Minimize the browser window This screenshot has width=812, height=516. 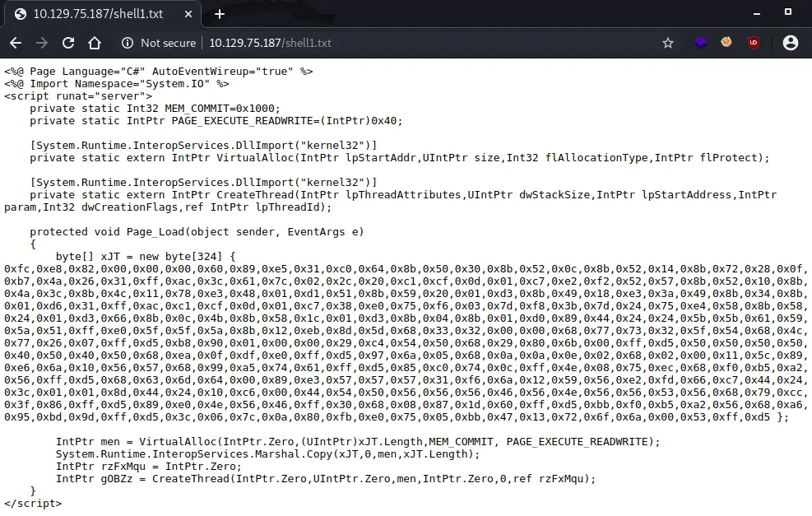coord(757,13)
